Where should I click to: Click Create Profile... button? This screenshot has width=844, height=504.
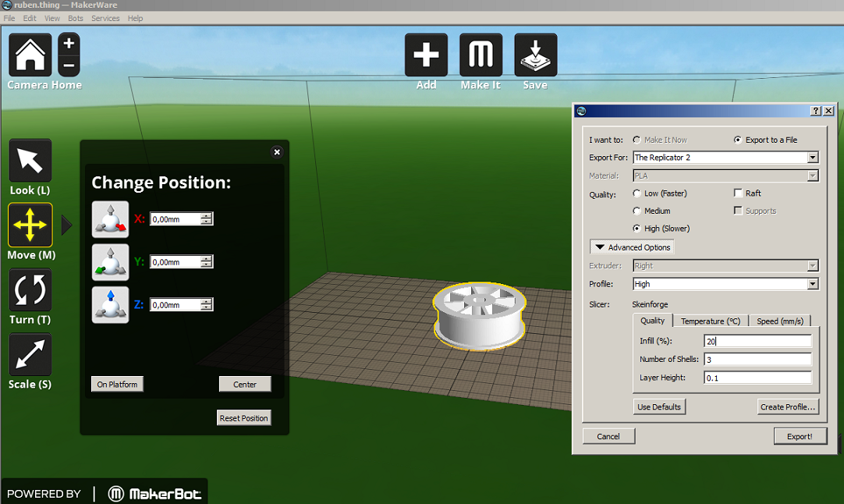click(x=788, y=406)
